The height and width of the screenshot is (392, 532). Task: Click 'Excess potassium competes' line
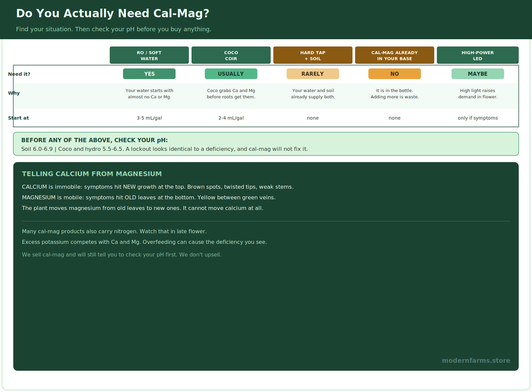[144, 242]
